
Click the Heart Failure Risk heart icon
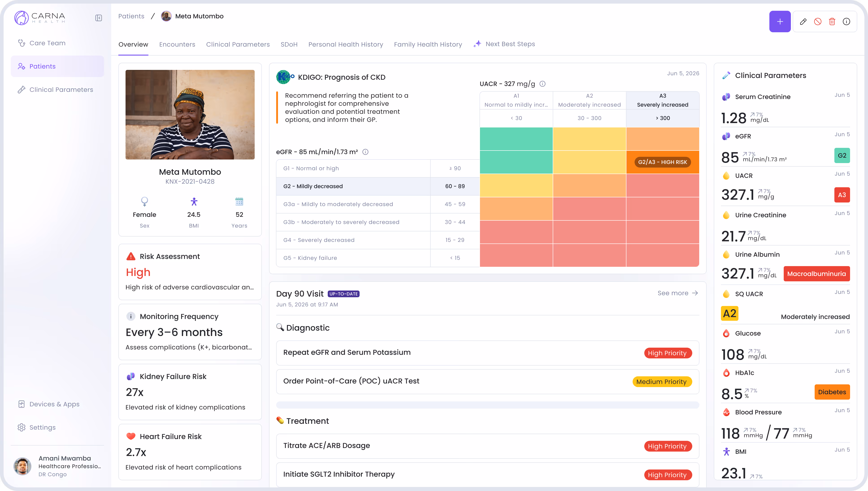(131, 436)
